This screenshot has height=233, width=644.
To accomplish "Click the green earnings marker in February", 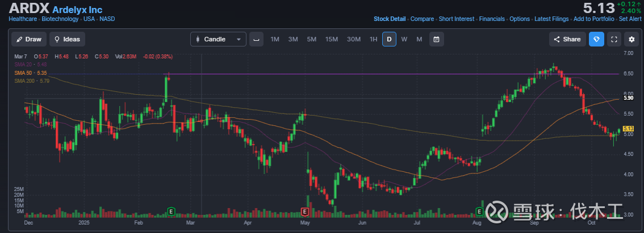I will tap(171, 211).
